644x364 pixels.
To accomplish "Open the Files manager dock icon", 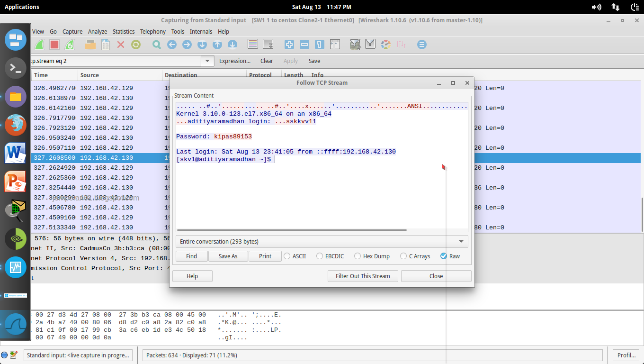I will [16, 97].
